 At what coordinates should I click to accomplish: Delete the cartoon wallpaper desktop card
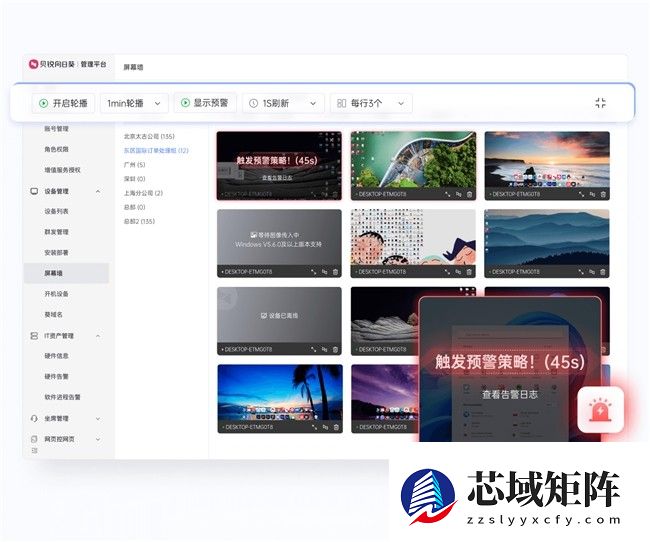point(469,272)
